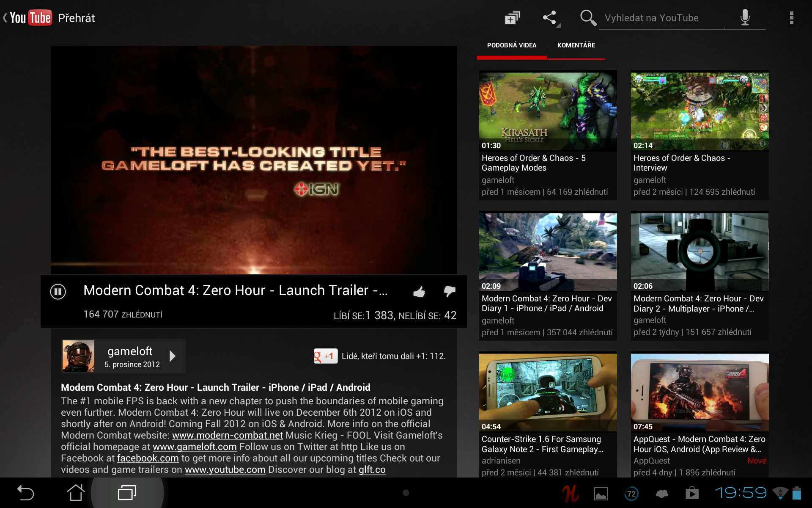The height and width of the screenshot is (508, 812).
Task: Click the search magnifier icon
Action: coord(588,18)
